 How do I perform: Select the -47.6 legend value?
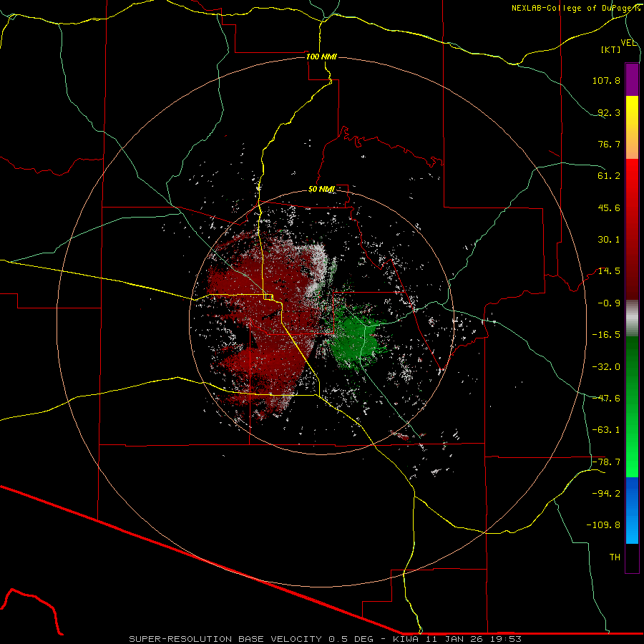[606, 399]
